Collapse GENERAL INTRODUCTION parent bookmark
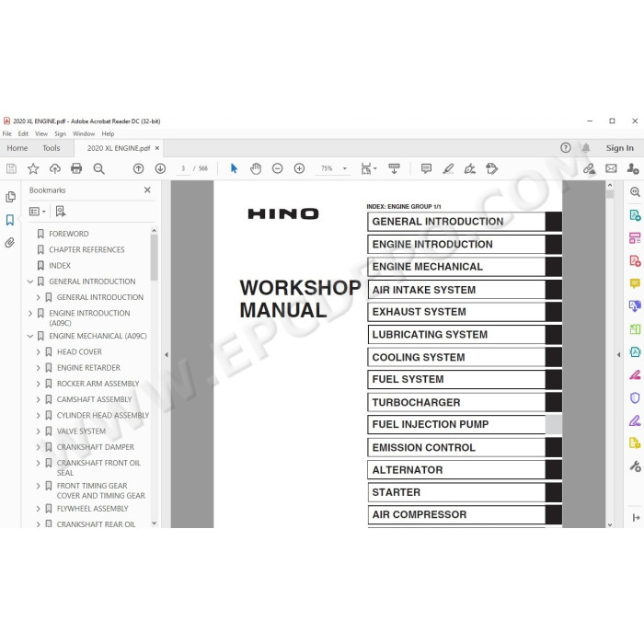 coord(30,282)
